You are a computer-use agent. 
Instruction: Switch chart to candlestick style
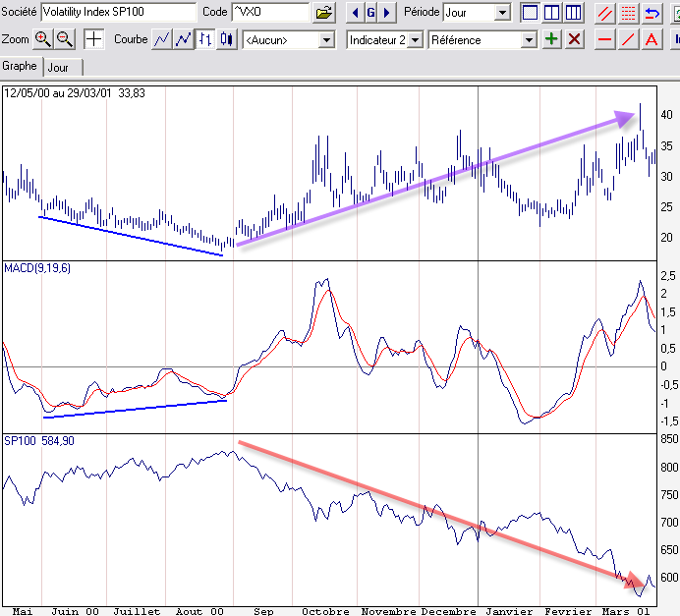pos(227,39)
